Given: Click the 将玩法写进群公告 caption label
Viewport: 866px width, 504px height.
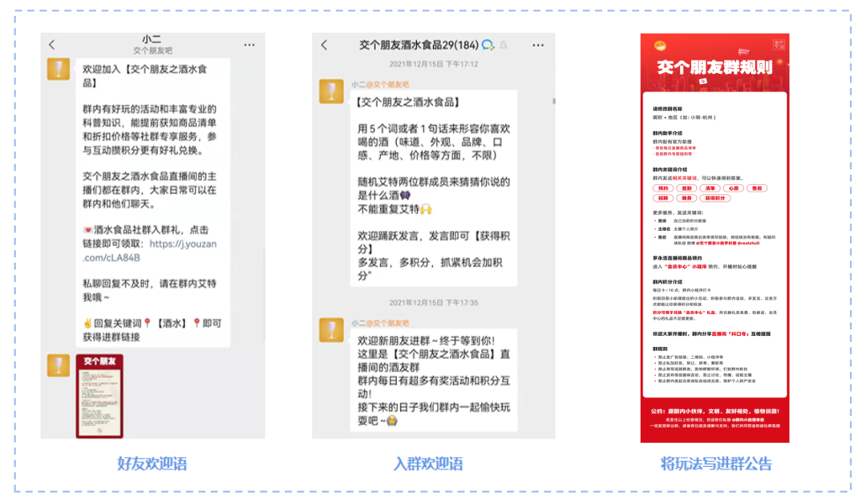Looking at the screenshot, I should 715,463.
